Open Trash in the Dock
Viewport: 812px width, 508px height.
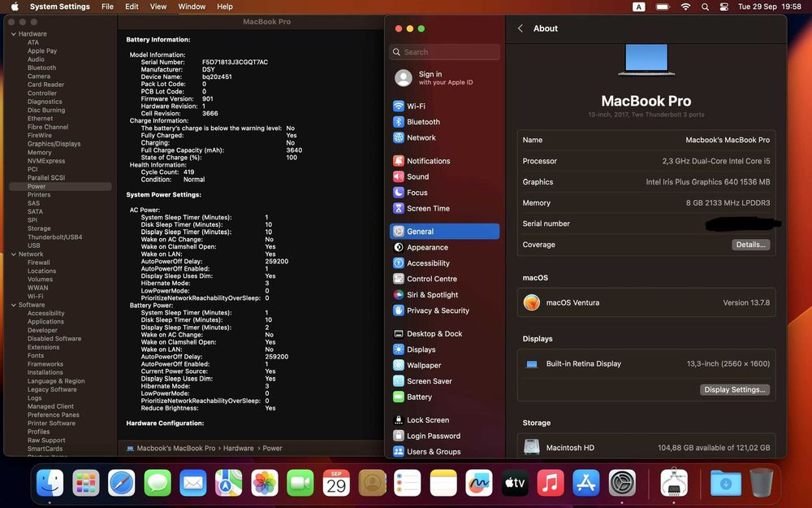pos(762,483)
